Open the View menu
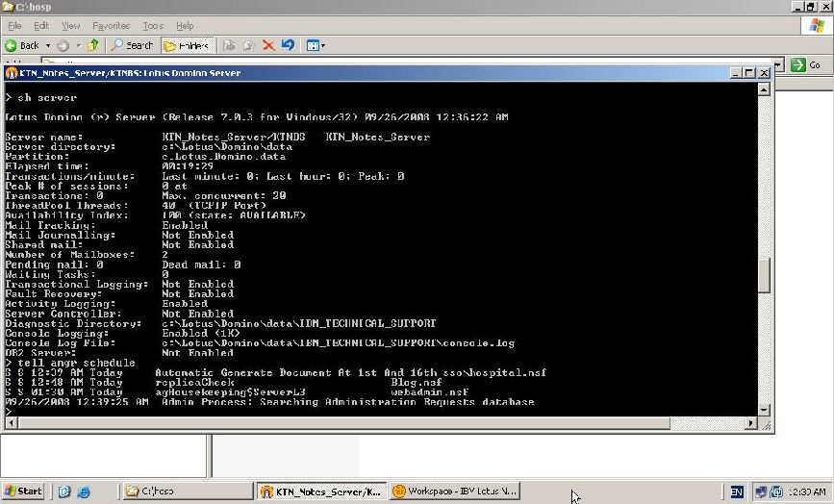 70,26
